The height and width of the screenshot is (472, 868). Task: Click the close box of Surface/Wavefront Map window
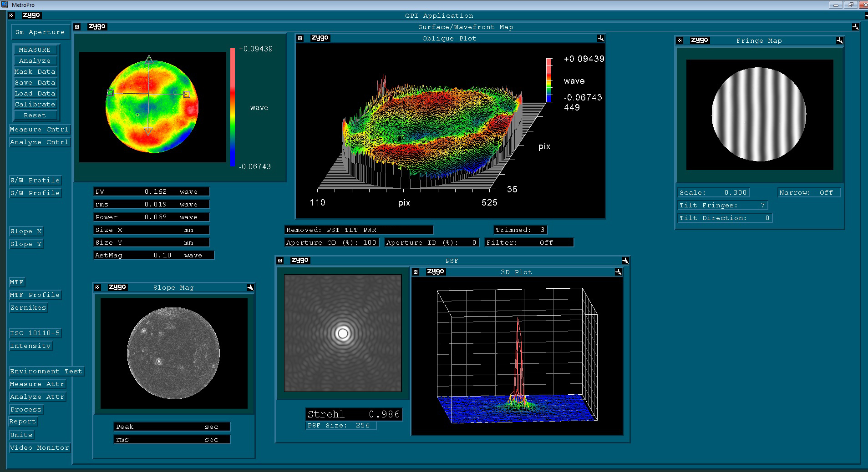click(77, 27)
